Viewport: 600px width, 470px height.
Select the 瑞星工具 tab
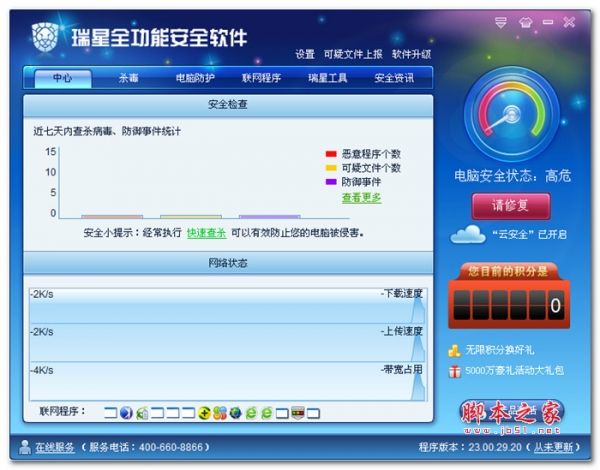tap(328, 78)
